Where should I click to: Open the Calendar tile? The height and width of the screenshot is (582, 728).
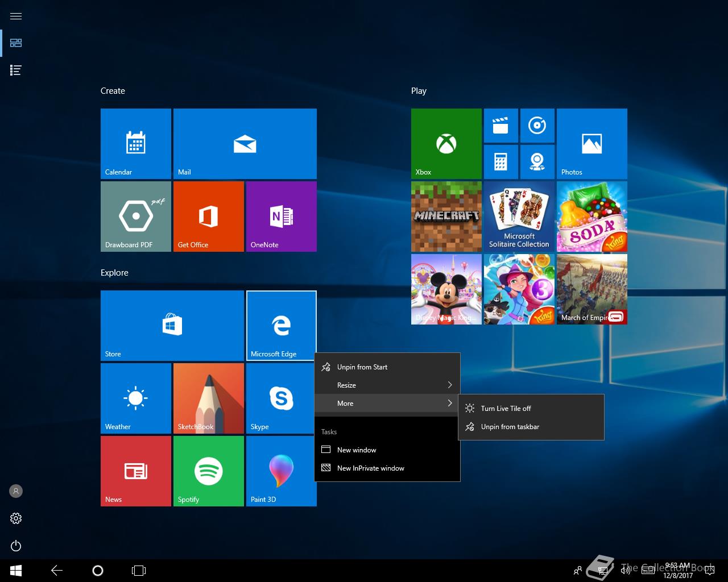[136, 144]
